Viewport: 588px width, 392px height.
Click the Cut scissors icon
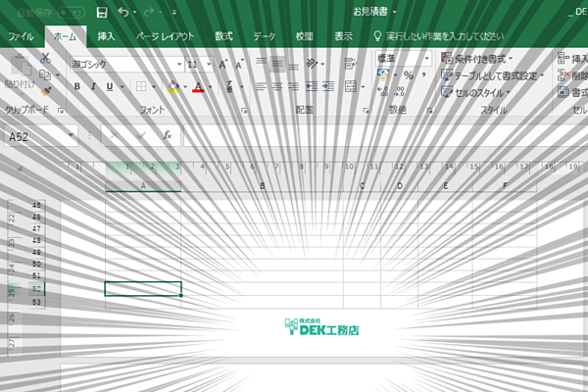tap(45, 58)
